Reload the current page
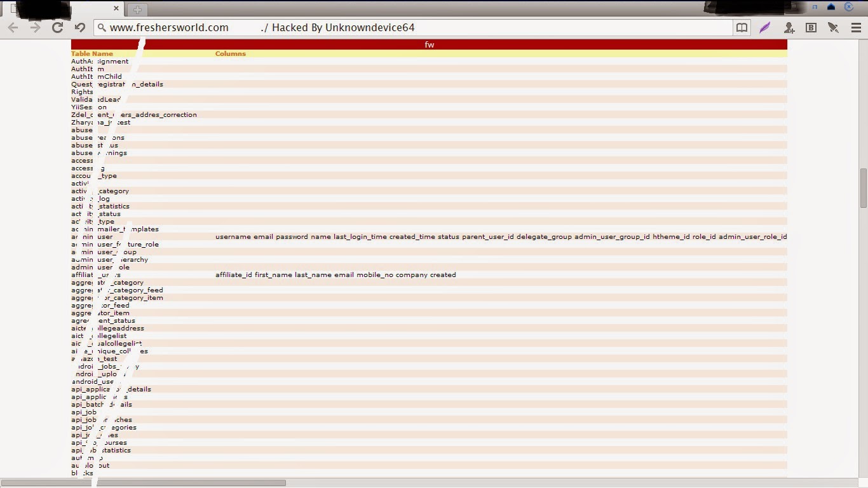The width and height of the screenshot is (868, 488). click(x=57, y=27)
